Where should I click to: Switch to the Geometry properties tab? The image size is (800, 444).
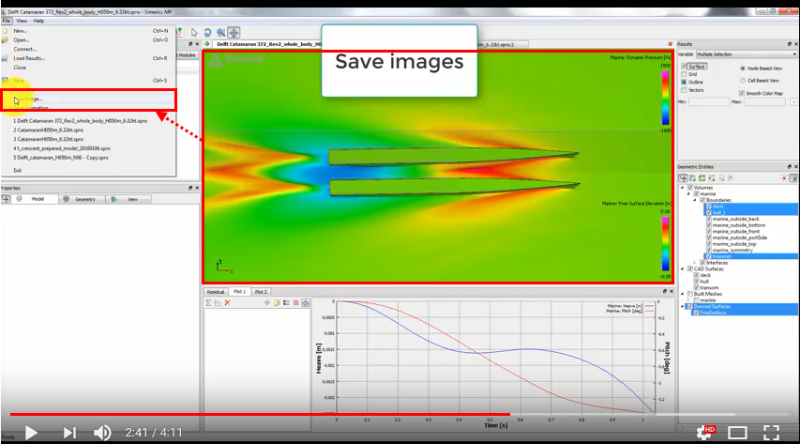[x=81, y=199]
